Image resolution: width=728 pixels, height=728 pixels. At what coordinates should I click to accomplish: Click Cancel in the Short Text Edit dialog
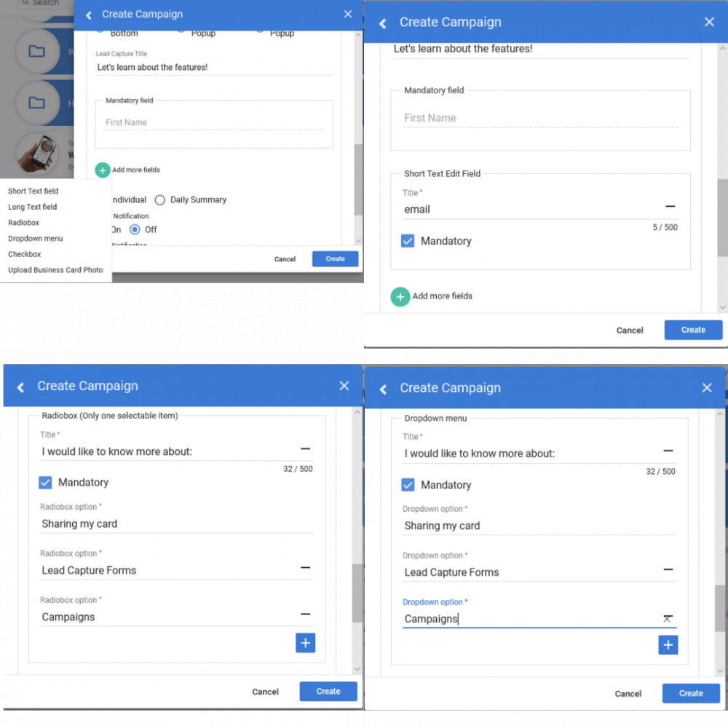click(630, 330)
